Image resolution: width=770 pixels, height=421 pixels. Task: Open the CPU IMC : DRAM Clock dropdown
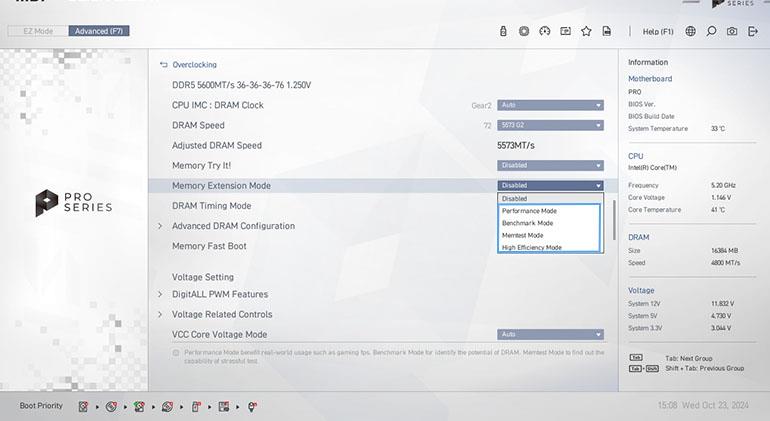tap(550, 105)
